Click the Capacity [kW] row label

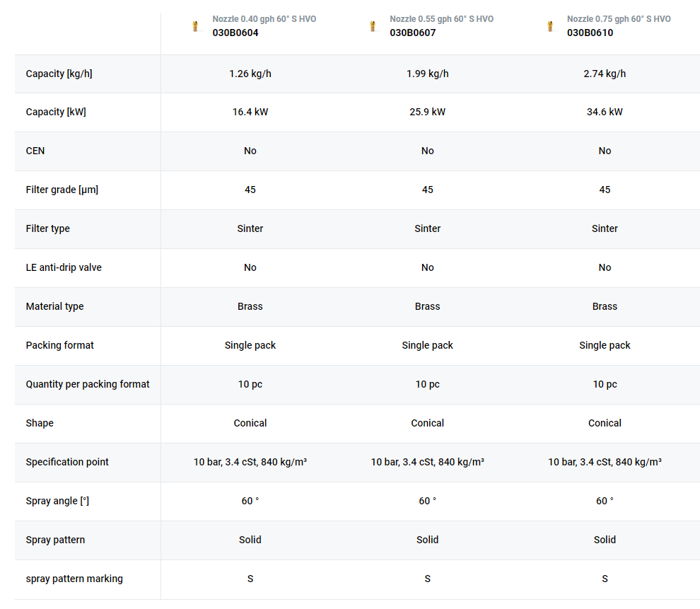tap(56, 112)
